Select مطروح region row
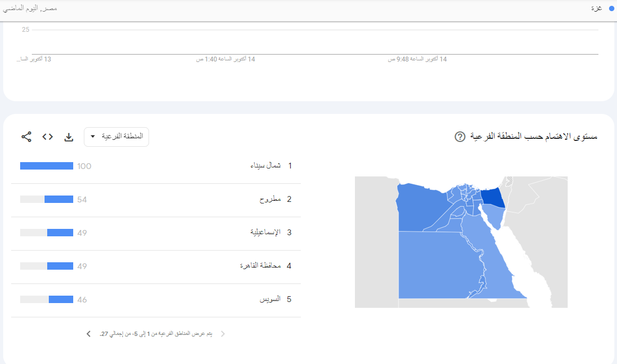Screen dimensions: 617x364 point(270,199)
